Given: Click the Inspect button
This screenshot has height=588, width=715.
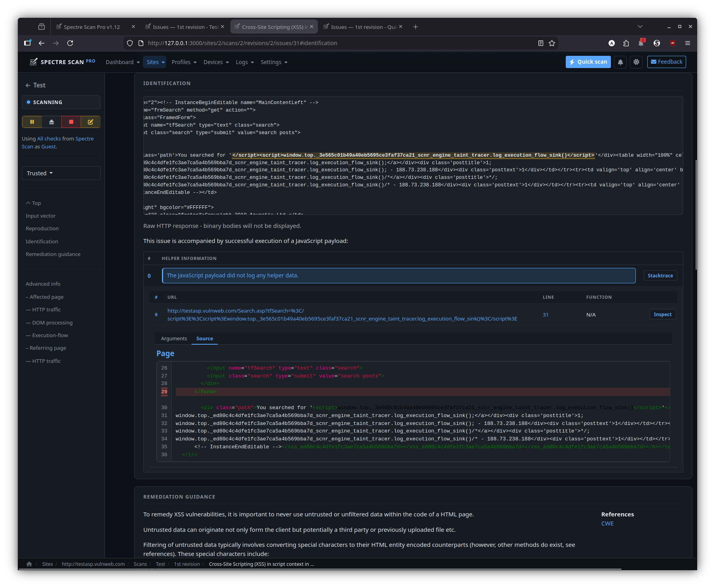Looking at the screenshot, I should pos(663,314).
